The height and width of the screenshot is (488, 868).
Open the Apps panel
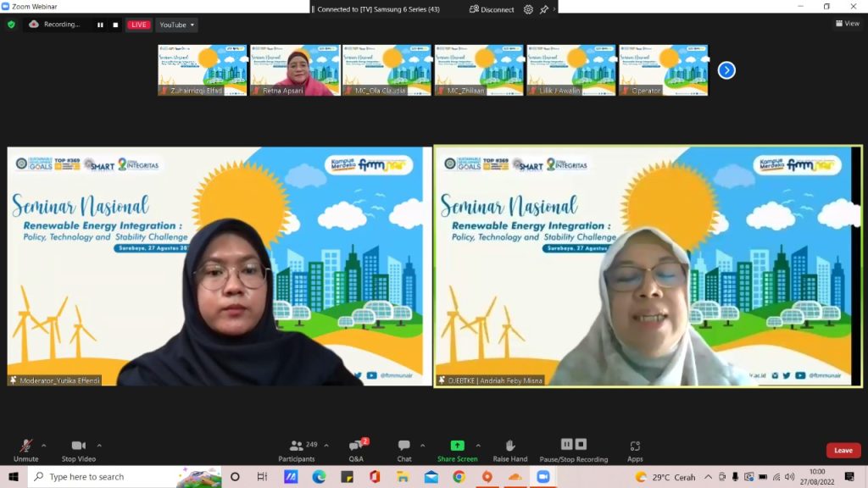635,451
